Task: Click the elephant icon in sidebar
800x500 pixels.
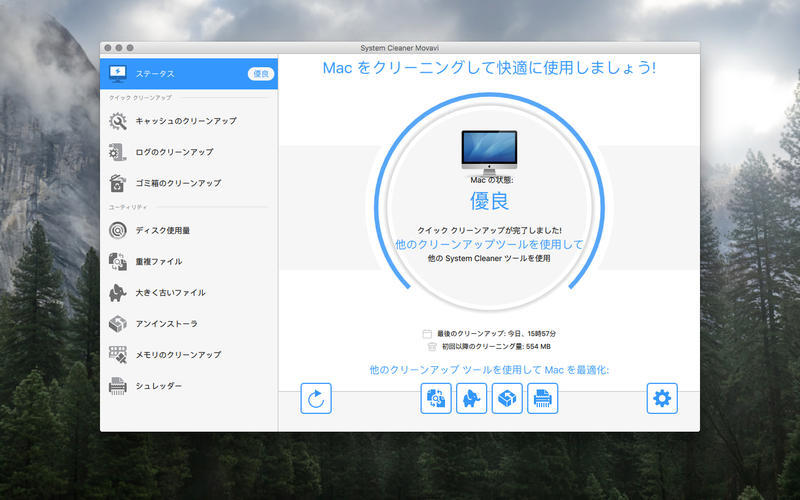Action: pos(118,293)
